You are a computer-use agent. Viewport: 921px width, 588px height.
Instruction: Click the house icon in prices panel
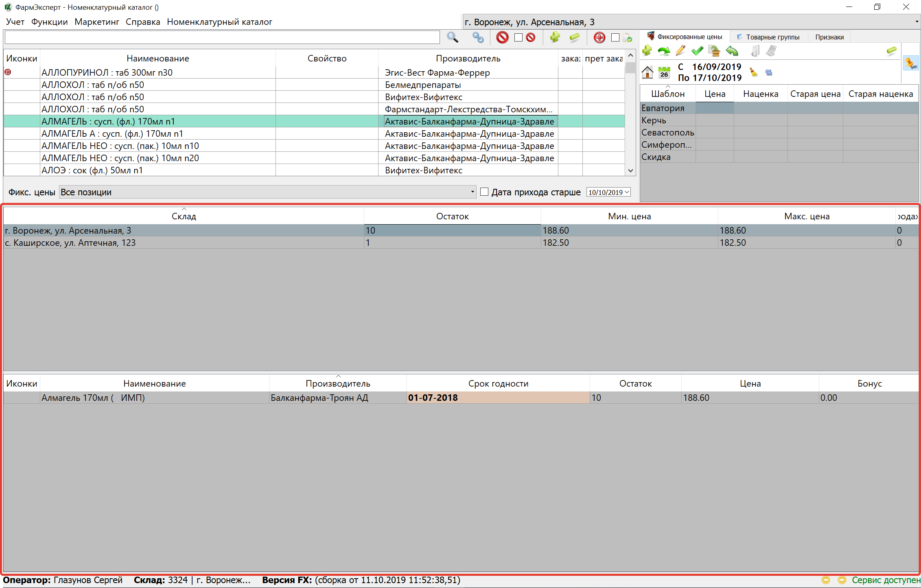(647, 72)
